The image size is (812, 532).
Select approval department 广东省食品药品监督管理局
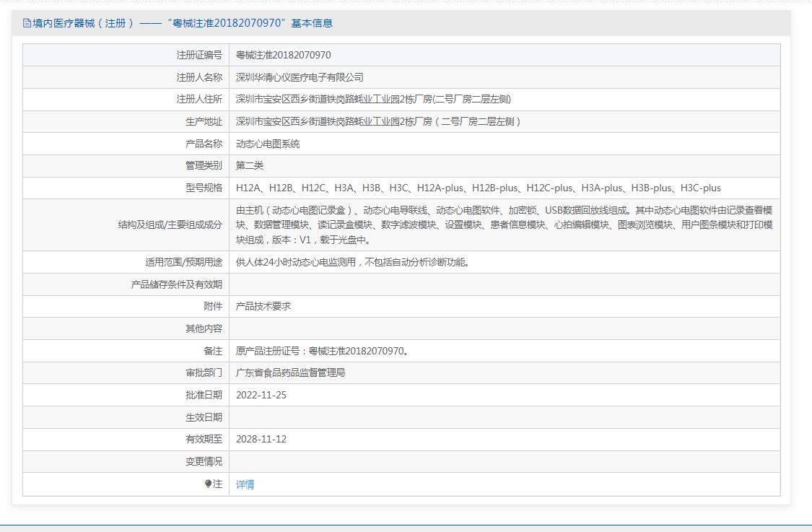pyautogui.click(x=291, y=372)
